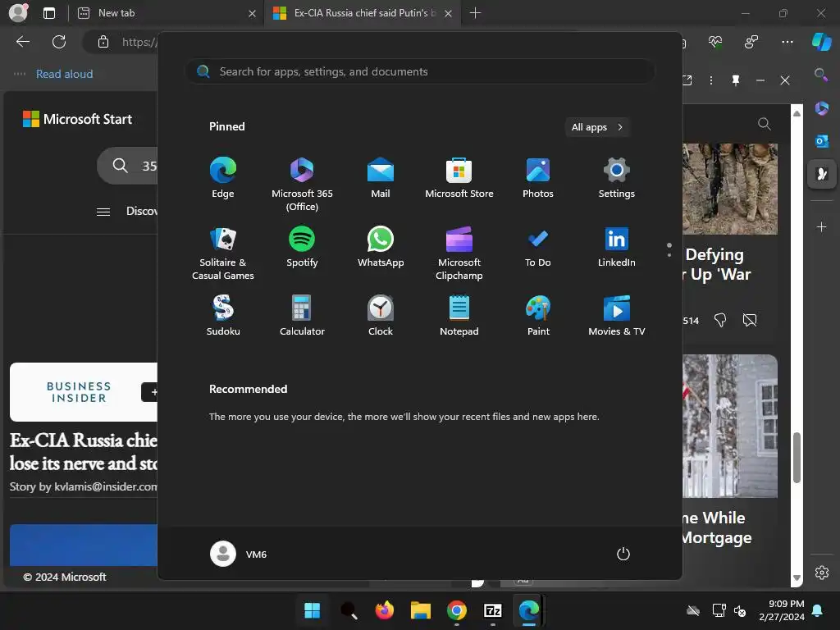Screen dimensions: 840x630
Task: Launch Firefox from the taskbar
Action: tap(384, 610)
